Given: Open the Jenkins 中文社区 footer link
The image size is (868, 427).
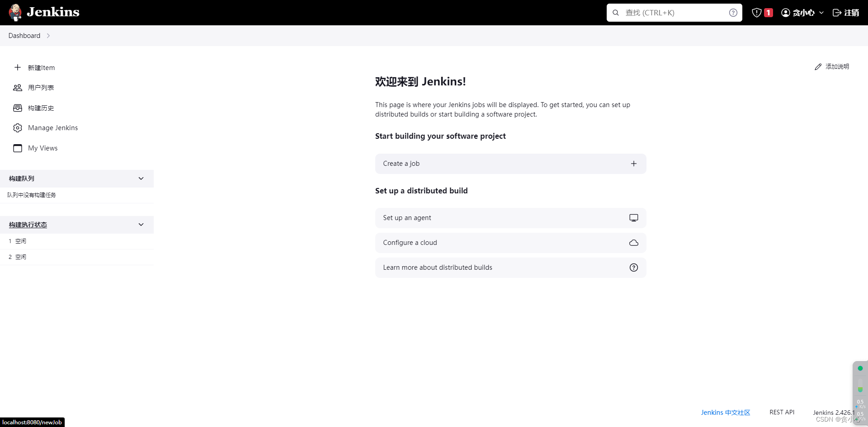Looking at the screenshot, I should click(726, 413).
